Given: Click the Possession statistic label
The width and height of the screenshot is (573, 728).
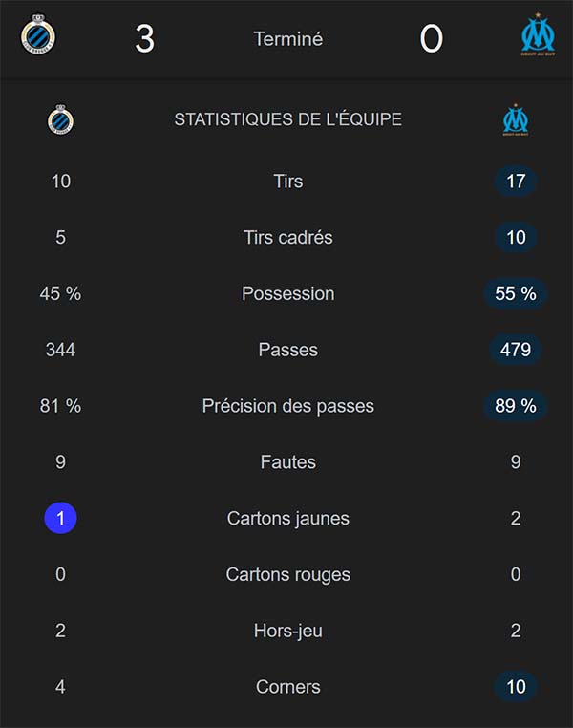Looking at the screenshot, I should pyautogui.click(x=287, y=293).
